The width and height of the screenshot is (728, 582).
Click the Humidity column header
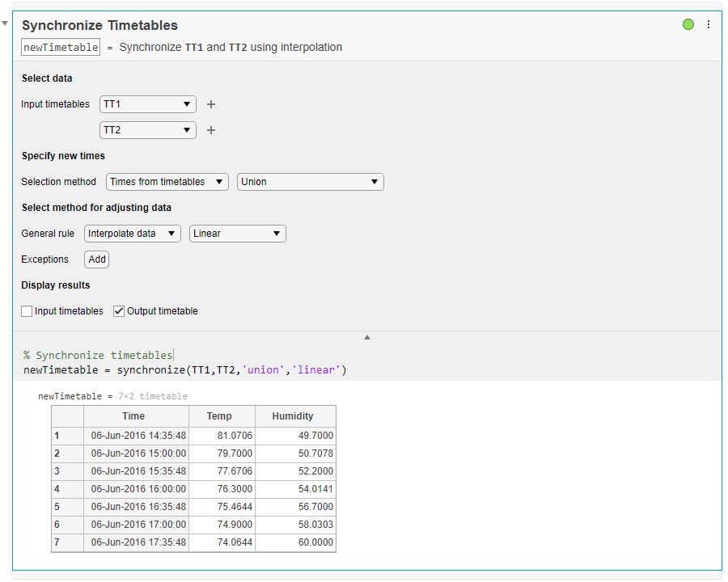tap(293, 416)
